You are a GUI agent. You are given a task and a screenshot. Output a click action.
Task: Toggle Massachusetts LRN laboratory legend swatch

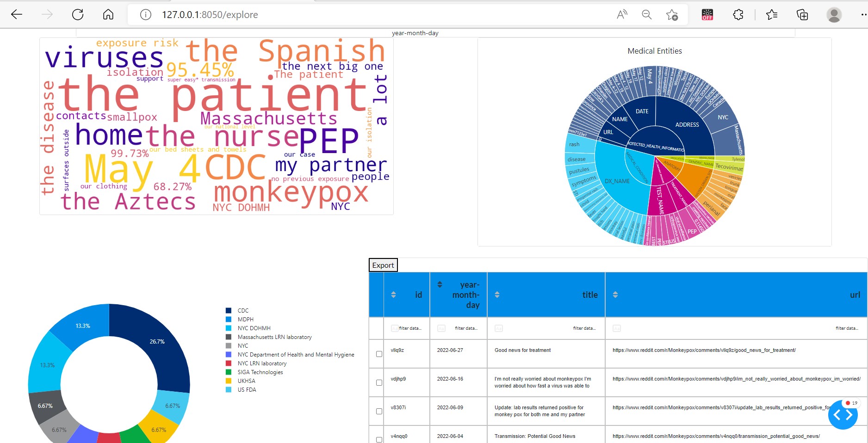click(229, 337)
